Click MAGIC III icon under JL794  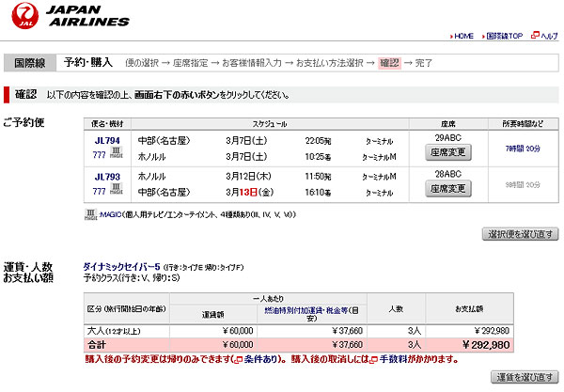(x=117, y=156)
